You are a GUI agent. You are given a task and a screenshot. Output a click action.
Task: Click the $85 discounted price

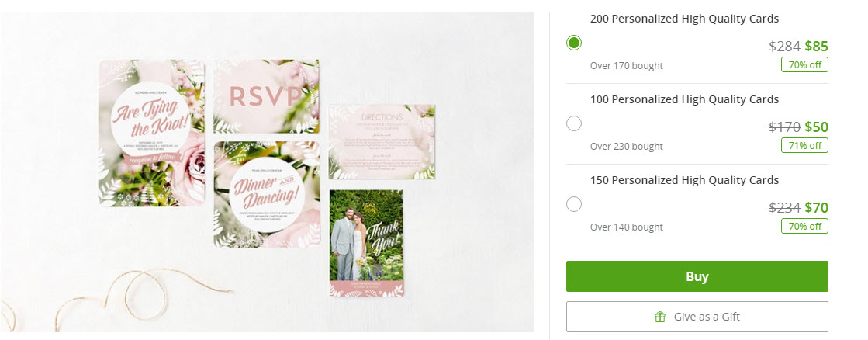(817, 46)
